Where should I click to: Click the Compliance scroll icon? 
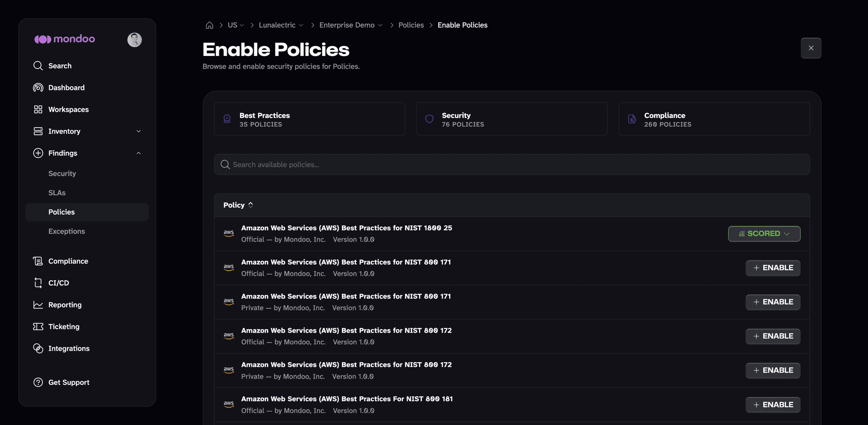[x=38, y=261]
